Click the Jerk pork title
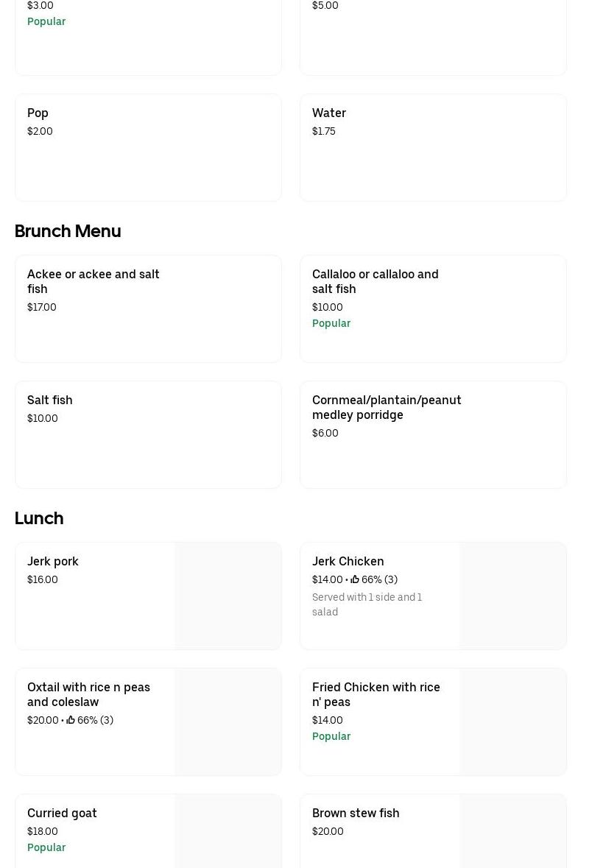 53,561
